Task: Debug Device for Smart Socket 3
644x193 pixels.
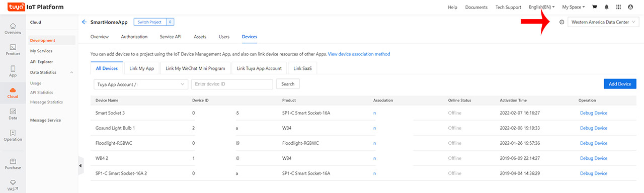Action: click(593, 113)
